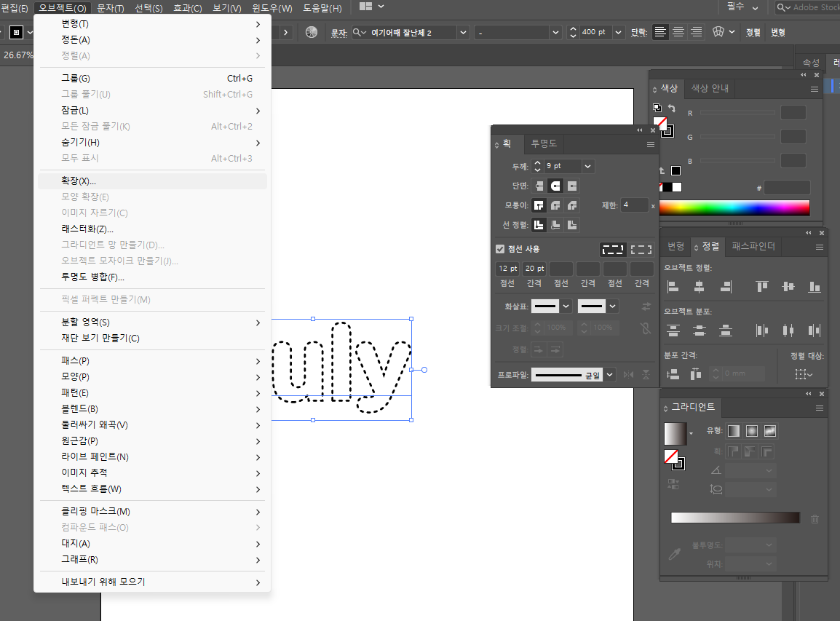Viewport: 840px width, 621px height.
Task: Click Group (그룹) menu item
Action: (x=153, y=78)
